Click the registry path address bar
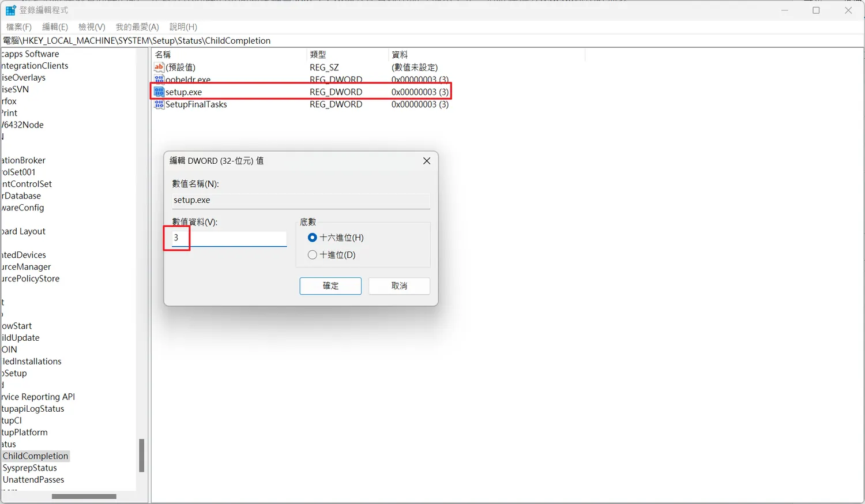This screenshot has height=504, width=865. pyautogui.click(x=404, y=41)
